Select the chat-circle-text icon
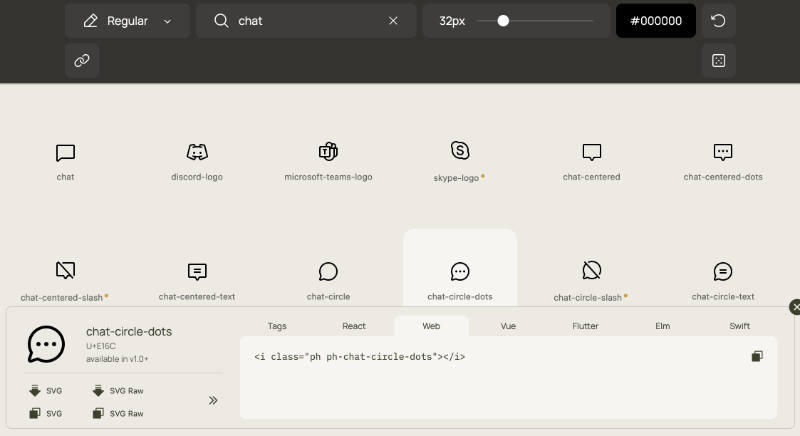This screenshot has height=436, width=800. [723, 271]
